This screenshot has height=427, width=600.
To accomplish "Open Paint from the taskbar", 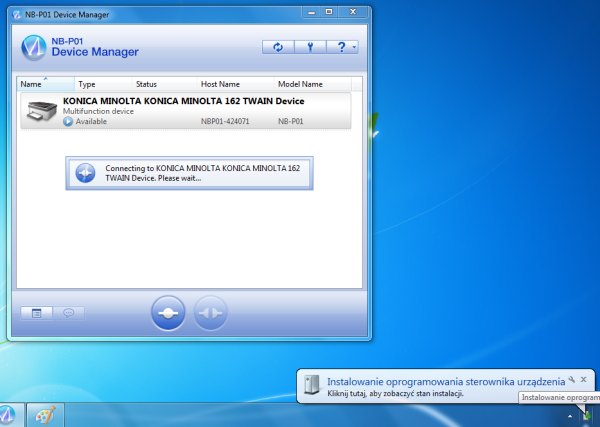I will (x=46, y=415).
